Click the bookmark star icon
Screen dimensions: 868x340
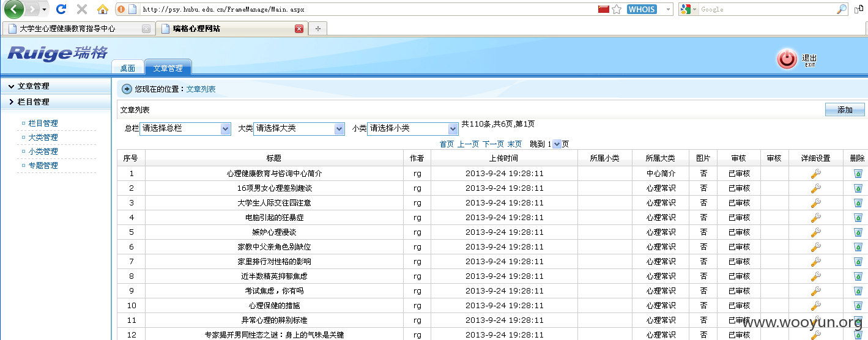pos(617,9)
